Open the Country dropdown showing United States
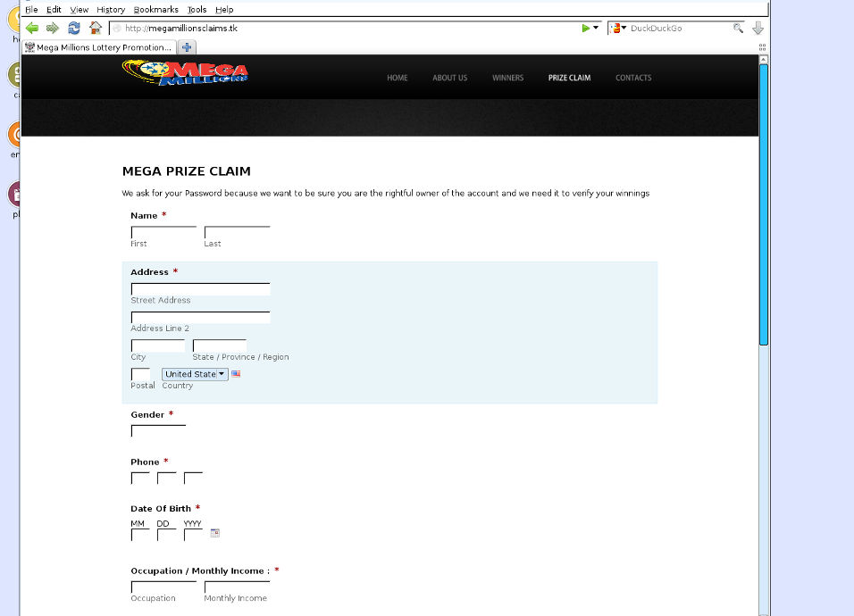This screenshot has width=854, height=616. pyautogui.click(x=195, y=374)
